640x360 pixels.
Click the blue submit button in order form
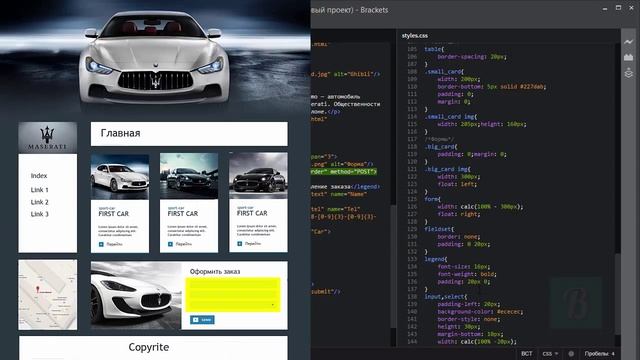[202, 320]
